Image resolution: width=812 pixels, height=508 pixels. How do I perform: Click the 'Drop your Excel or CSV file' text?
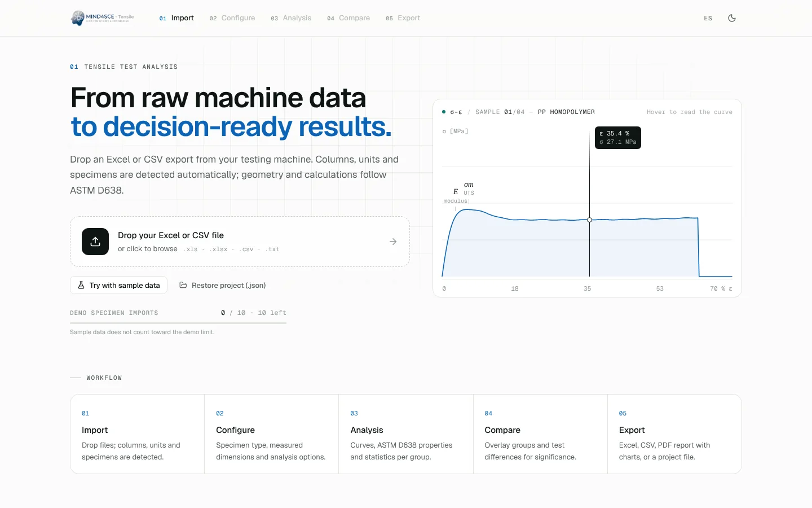(x=171, y=235)
